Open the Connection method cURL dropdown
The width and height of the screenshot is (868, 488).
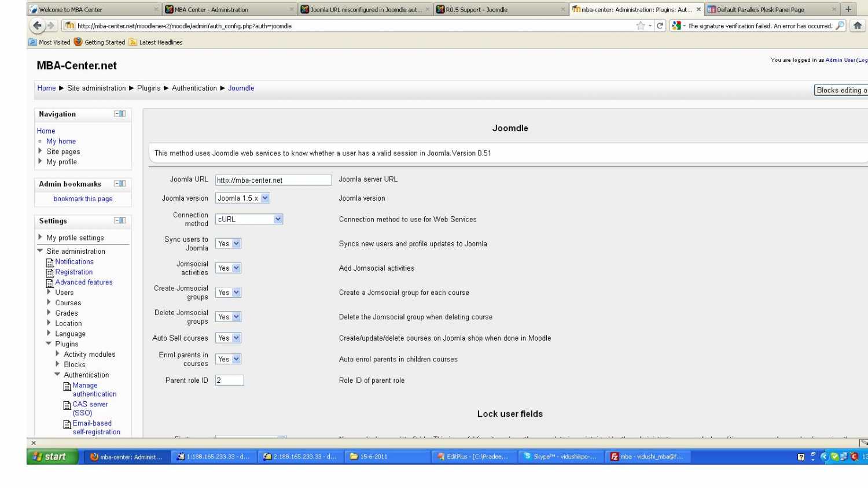tap(278, 219)
